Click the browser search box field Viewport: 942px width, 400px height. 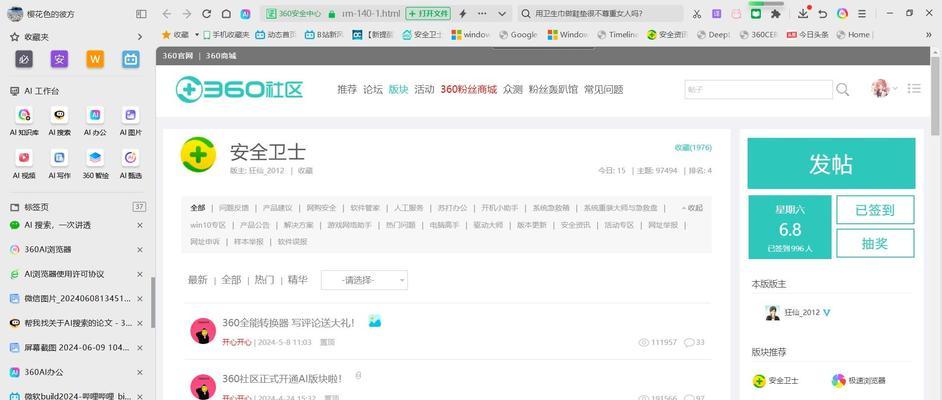click(600, 13)
